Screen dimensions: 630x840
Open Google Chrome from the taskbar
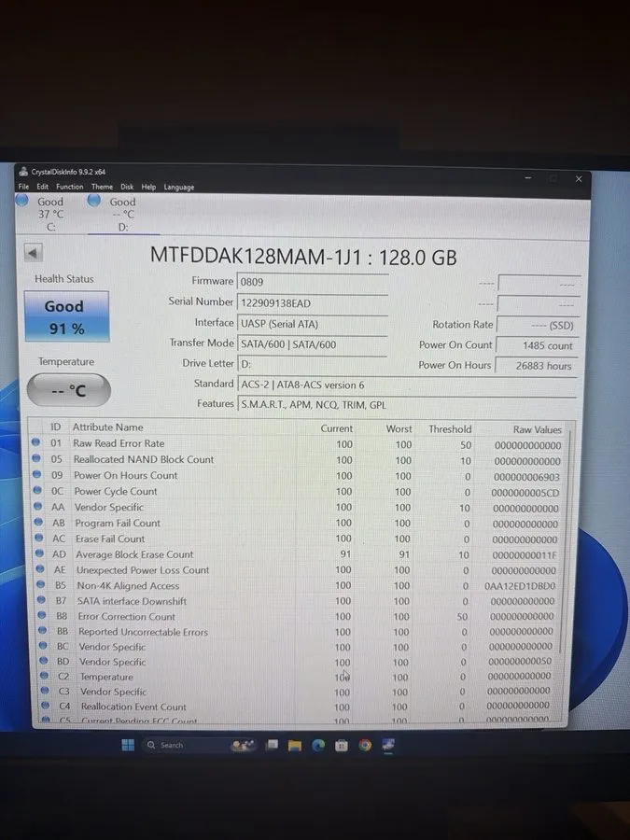tap(365, 745)
